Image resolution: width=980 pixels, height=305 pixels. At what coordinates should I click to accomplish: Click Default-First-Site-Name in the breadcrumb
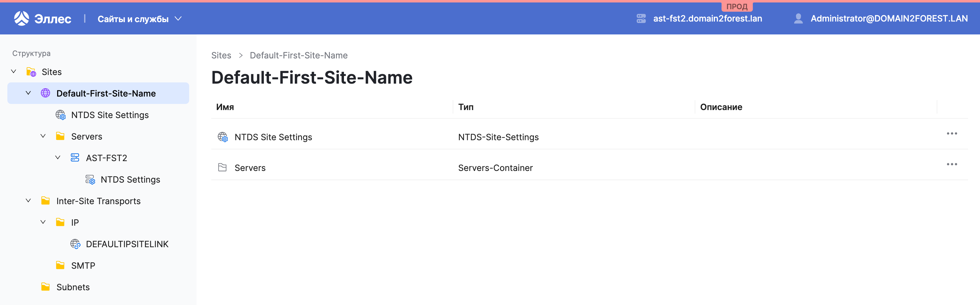click(x=298, y=55)
